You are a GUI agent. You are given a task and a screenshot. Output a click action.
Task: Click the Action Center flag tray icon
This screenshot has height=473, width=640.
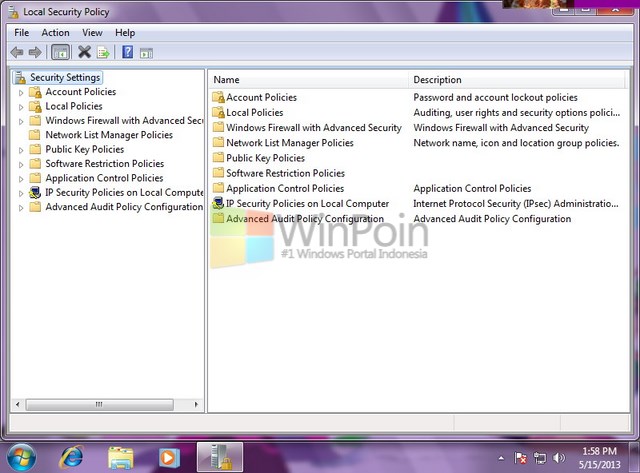tap(520, 458)
